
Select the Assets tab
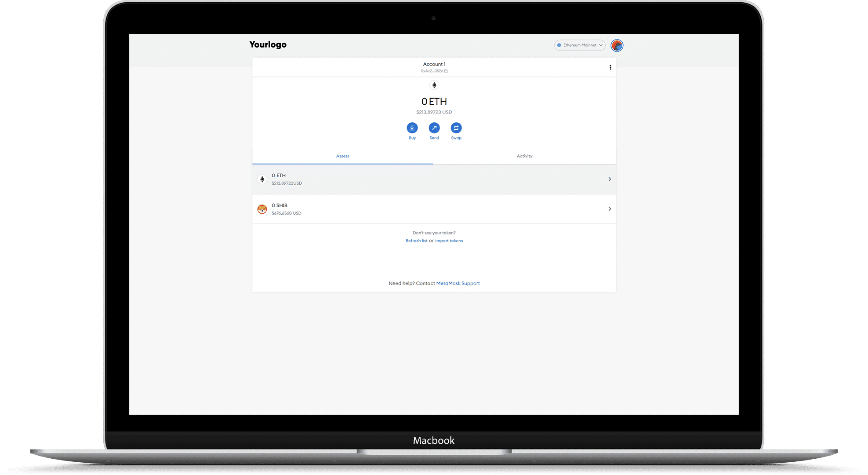342,156
